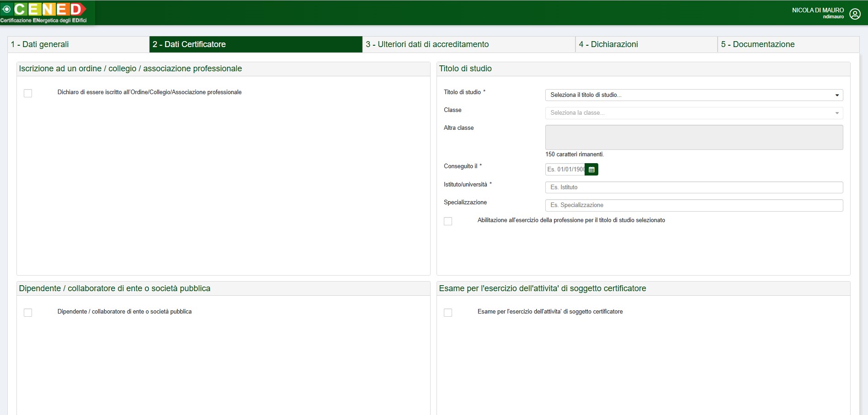This screenshot has height=415, width=868.
Task: Open 5 - Documentazione tab
Action: pos(788,44)
